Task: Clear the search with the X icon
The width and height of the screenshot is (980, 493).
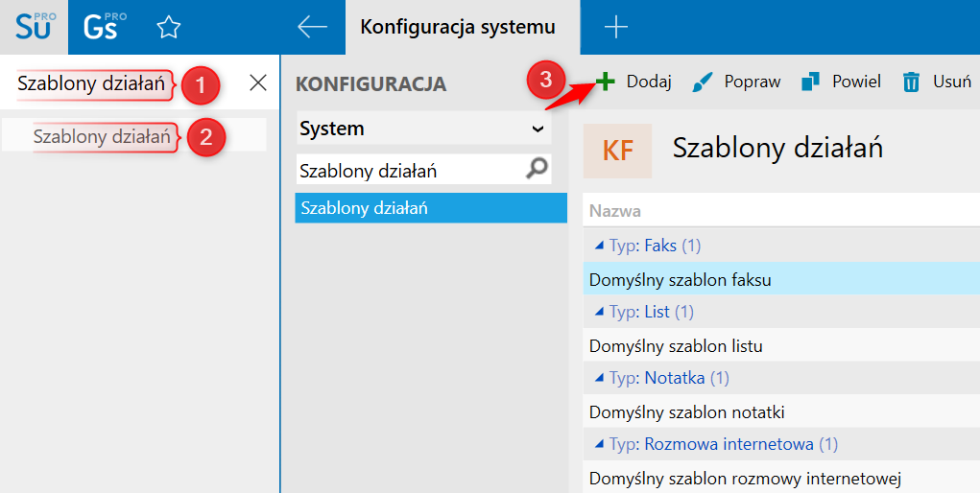Action: (258, 83)
